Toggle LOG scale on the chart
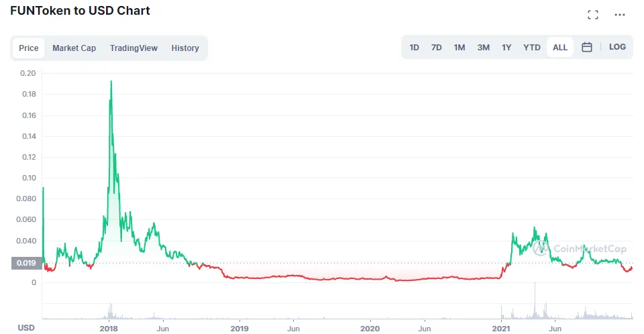This screenshot has width=644, height=334. (617, 47)
